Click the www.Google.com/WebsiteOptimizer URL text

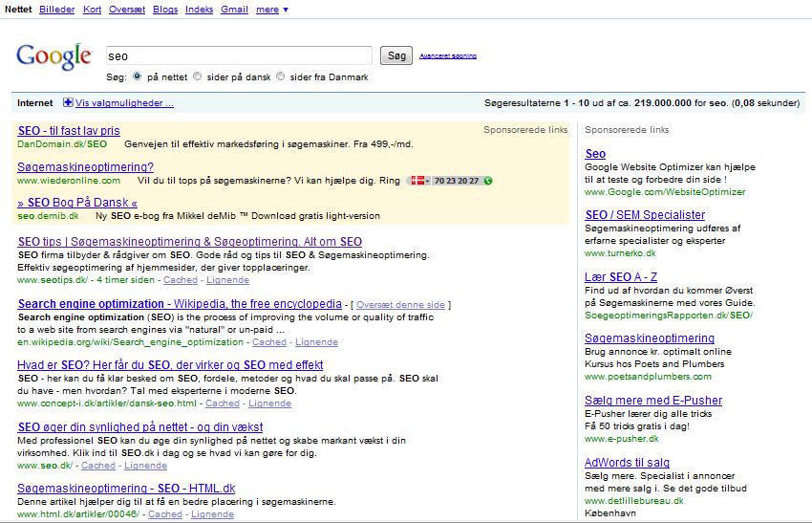(x=665, y=192)
